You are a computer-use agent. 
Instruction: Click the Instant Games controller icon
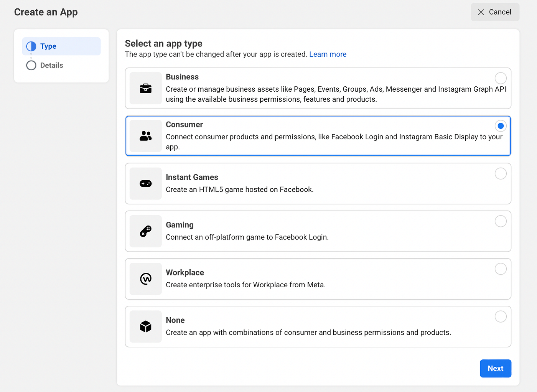coord(146,184)
